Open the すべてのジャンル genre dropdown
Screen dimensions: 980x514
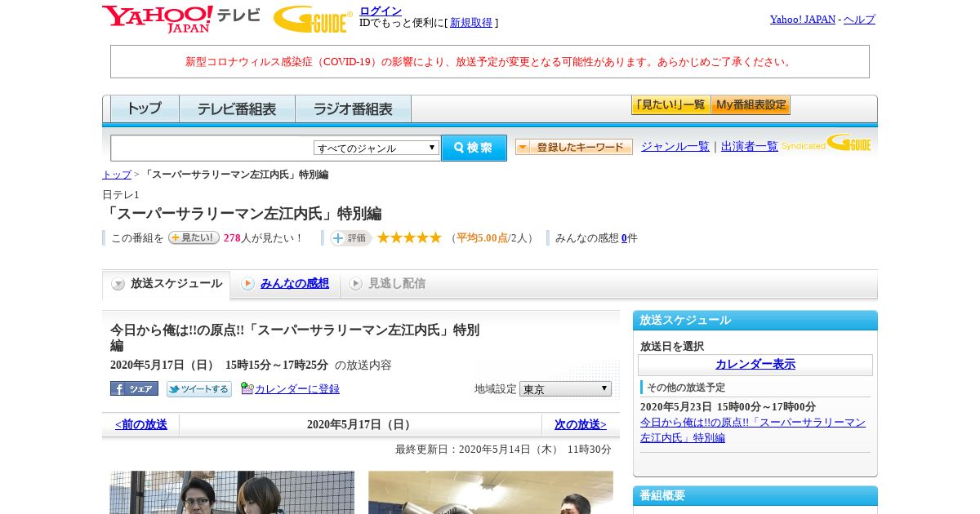(x=376, y=148)
